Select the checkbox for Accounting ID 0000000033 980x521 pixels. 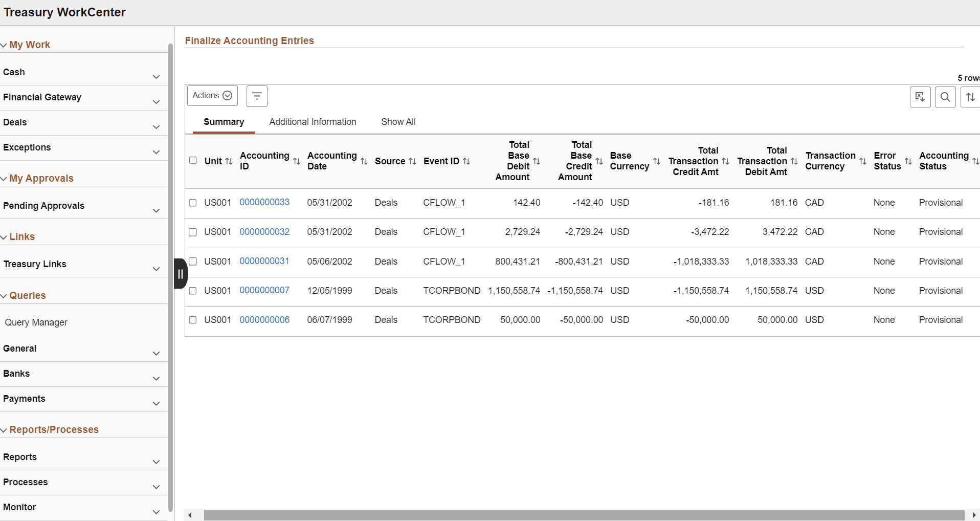(x=193, y=203)
